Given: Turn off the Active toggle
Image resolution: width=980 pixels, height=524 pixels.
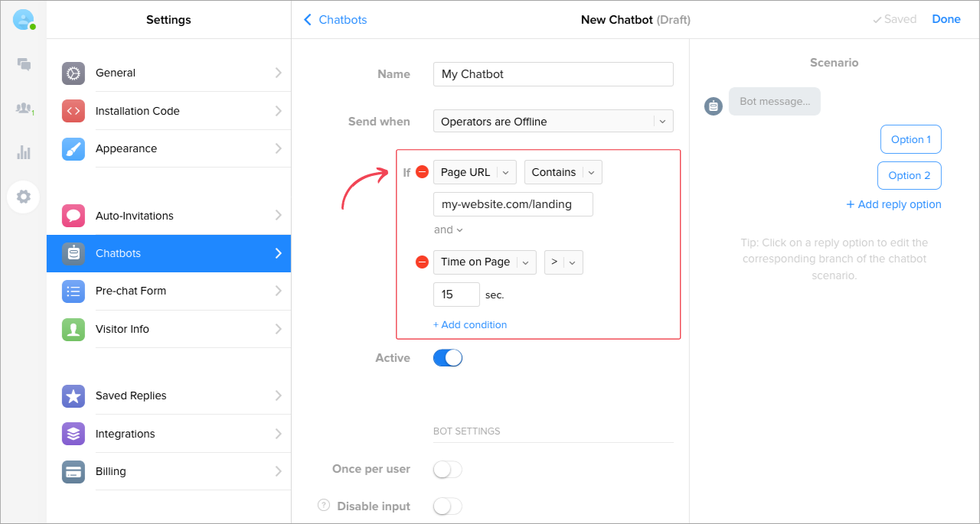Looking at the screenshot, I should click(x=448, y=358).
